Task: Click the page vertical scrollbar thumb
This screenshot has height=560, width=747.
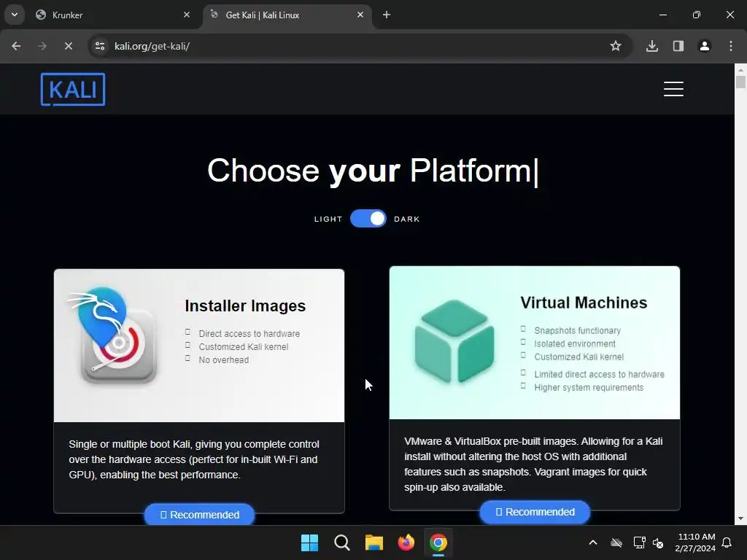Action: coord(740,82)
